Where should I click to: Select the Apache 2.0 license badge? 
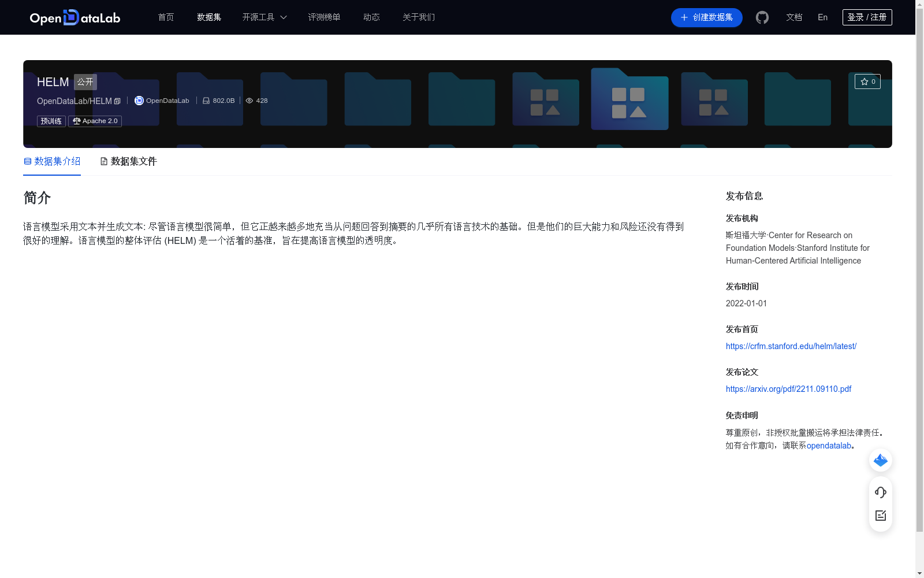point(94,121)
